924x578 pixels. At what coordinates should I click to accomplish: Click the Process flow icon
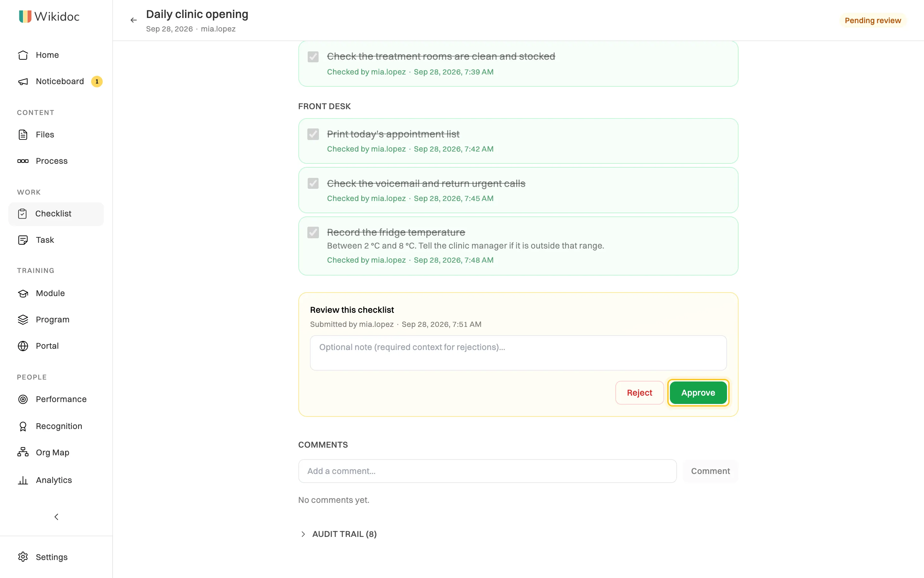tap(23, 161)
